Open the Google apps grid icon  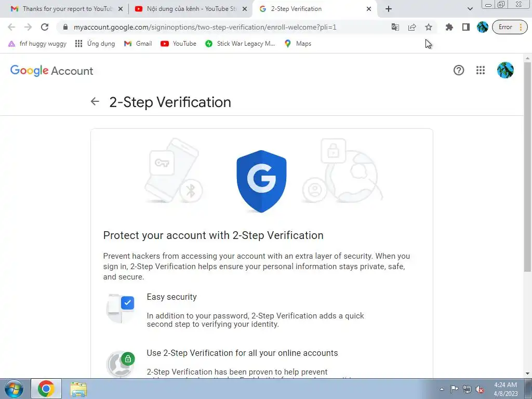481,70
